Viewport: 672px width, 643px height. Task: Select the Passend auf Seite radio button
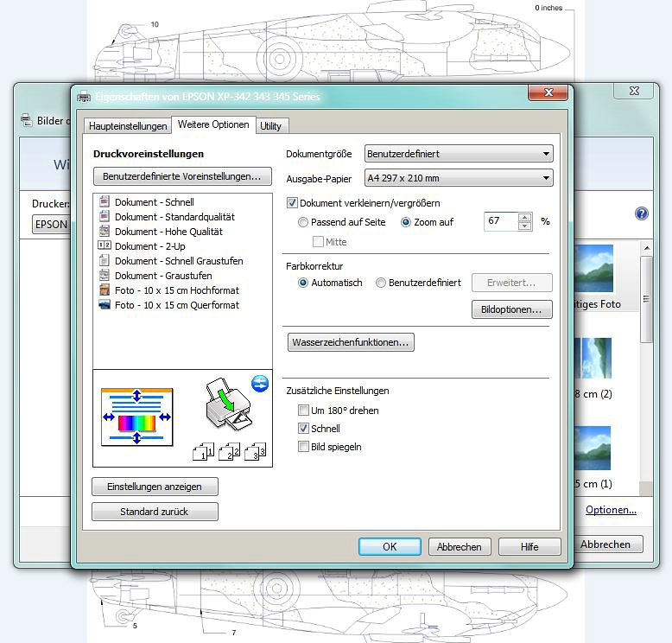coord(303,222)
